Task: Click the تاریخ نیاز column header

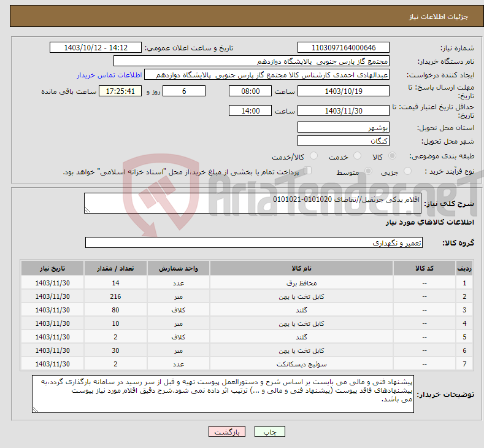Action: pyautogui.click(x=53, y=268)
